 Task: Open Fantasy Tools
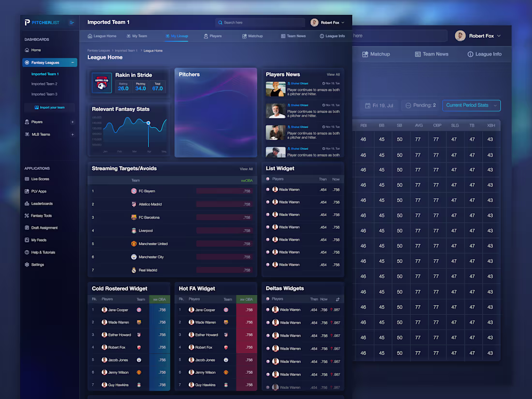(x=38, y=215)
